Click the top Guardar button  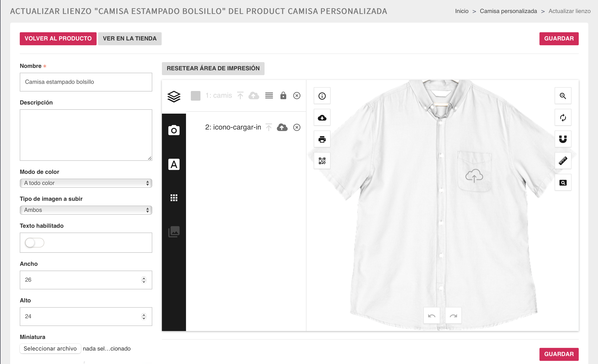[559, 39]
